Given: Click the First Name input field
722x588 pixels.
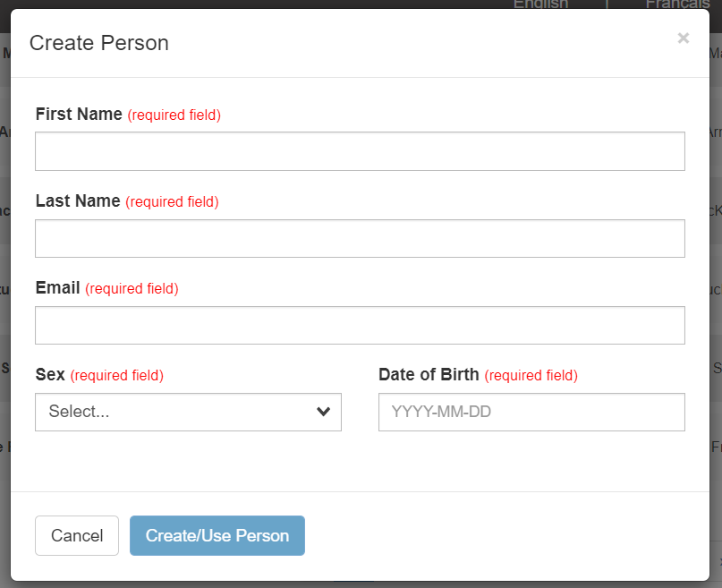Looking at the screenshot, I should coord(360,151).
